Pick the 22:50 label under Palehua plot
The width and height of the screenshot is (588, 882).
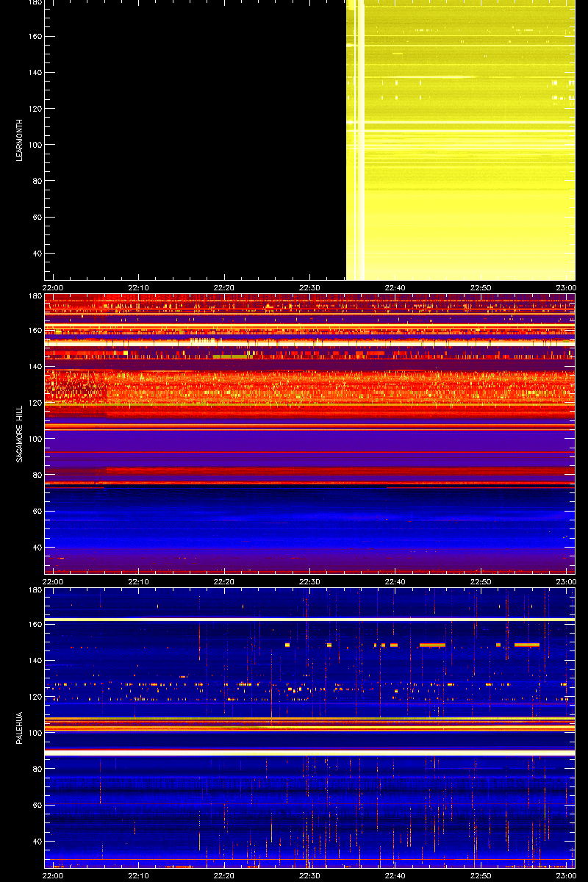(481, 875)
